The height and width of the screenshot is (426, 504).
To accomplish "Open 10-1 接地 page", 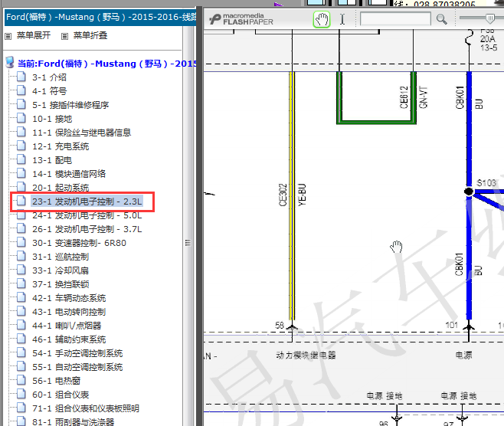I will 52,119.
